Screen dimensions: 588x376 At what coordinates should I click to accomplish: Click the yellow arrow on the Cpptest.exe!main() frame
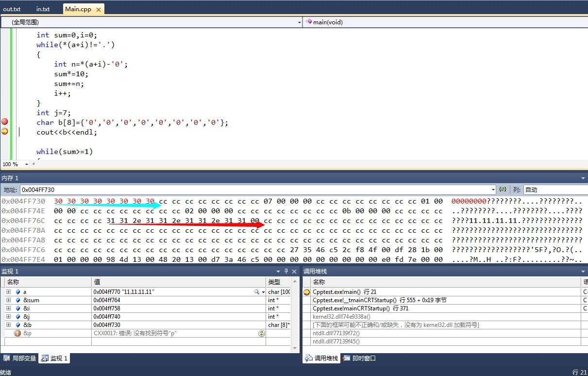pos(306,292)
